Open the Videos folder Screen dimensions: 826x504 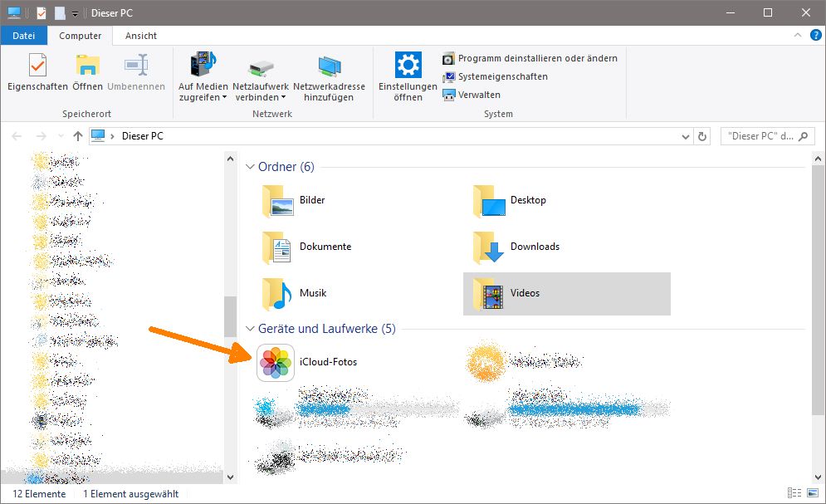(523, 292)
